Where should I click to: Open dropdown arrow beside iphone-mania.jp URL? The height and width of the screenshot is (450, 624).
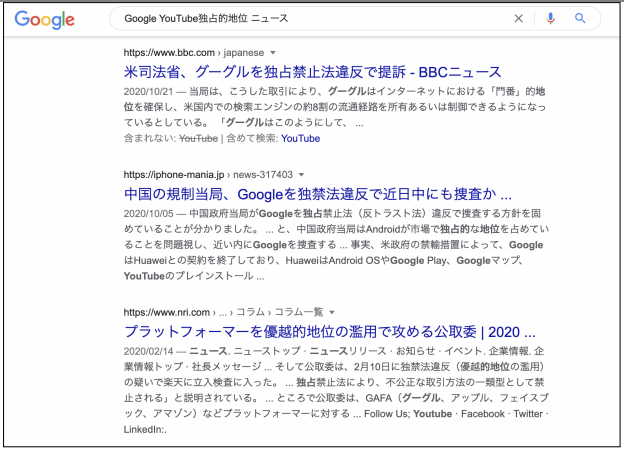coord(301,175)
